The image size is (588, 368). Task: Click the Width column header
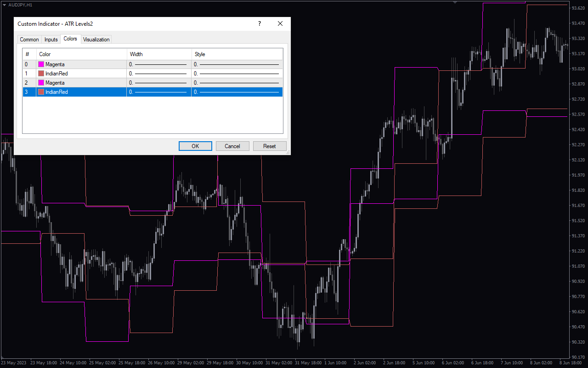click(159, 54)
